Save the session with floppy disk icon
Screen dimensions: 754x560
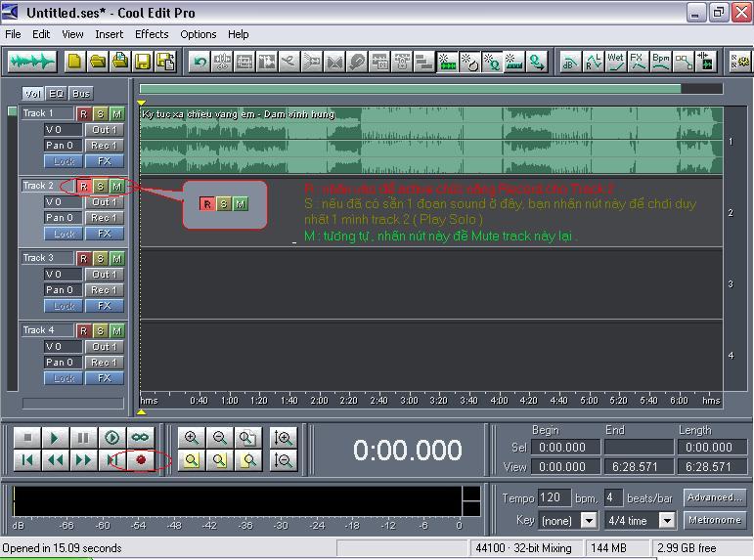tap(143, 62)
